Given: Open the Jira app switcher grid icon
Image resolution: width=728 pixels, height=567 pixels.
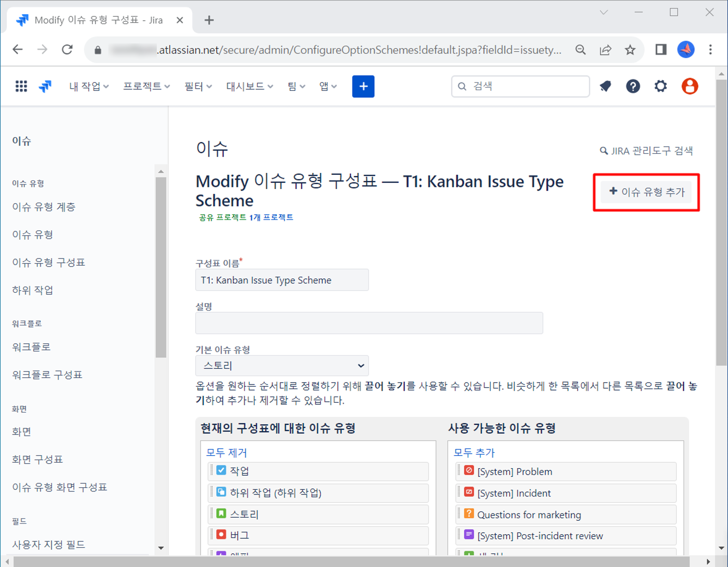Looking at the screenshot, I should point(21,86).
